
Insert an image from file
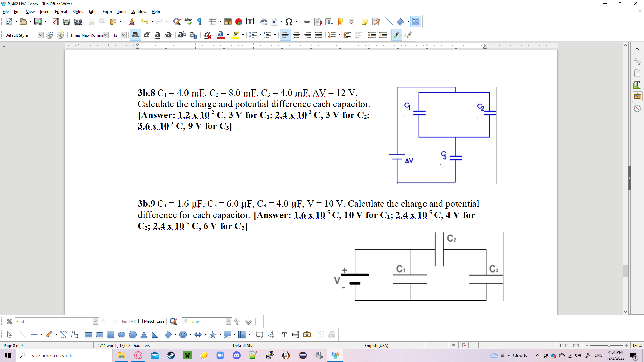point(228,21)
